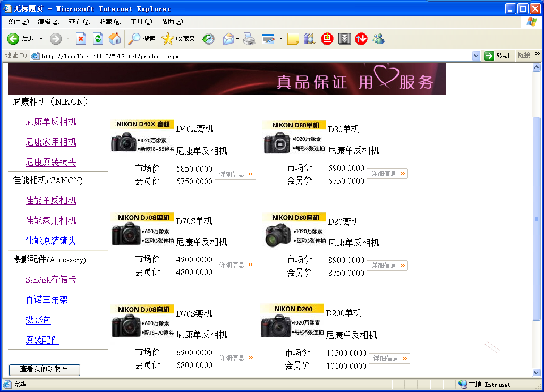Open the 尼康单反相机 category link

50,122
